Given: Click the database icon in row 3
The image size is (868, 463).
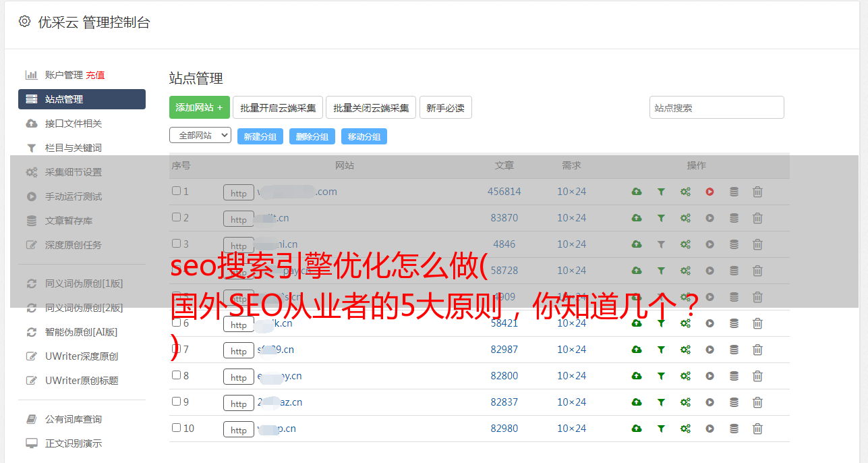Looking at the screenshot, I should (734, 244).
